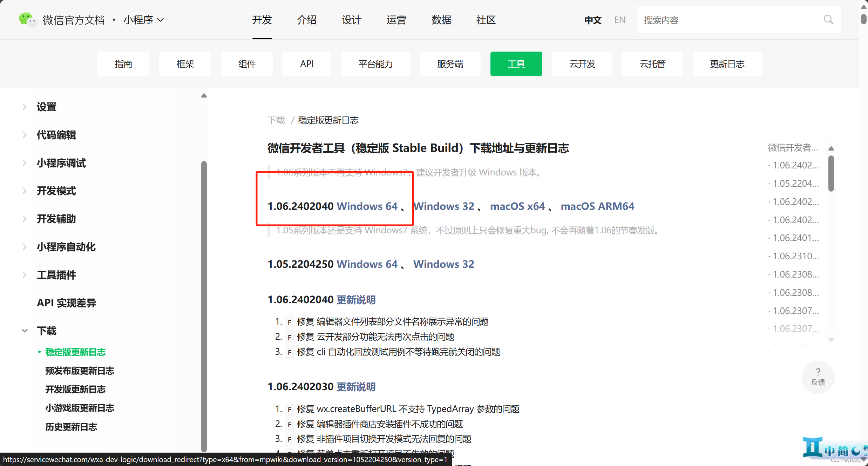
Task: Click the browser page scrollbar thumb
Action: coord(864,19)
